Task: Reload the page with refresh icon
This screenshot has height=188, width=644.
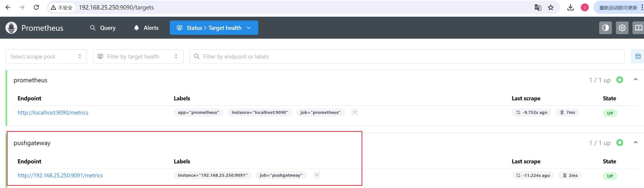Action: 36,7
